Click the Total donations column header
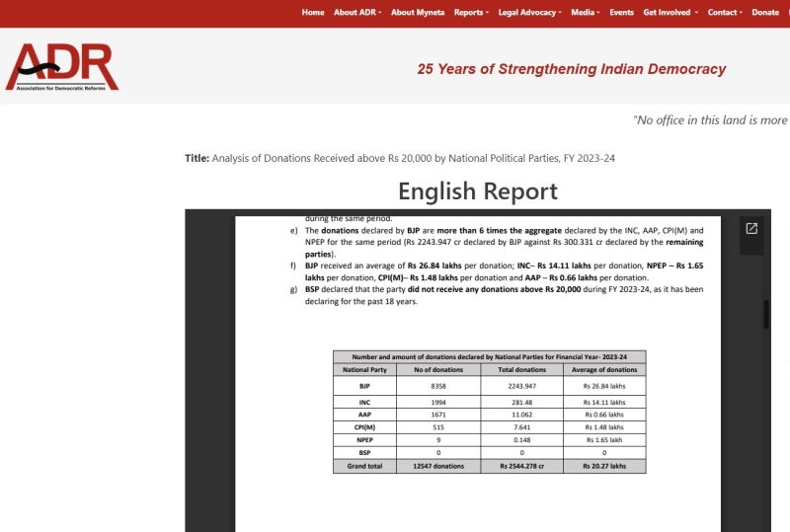This screenshot has width=790, height=532. (x=522, y=370)
